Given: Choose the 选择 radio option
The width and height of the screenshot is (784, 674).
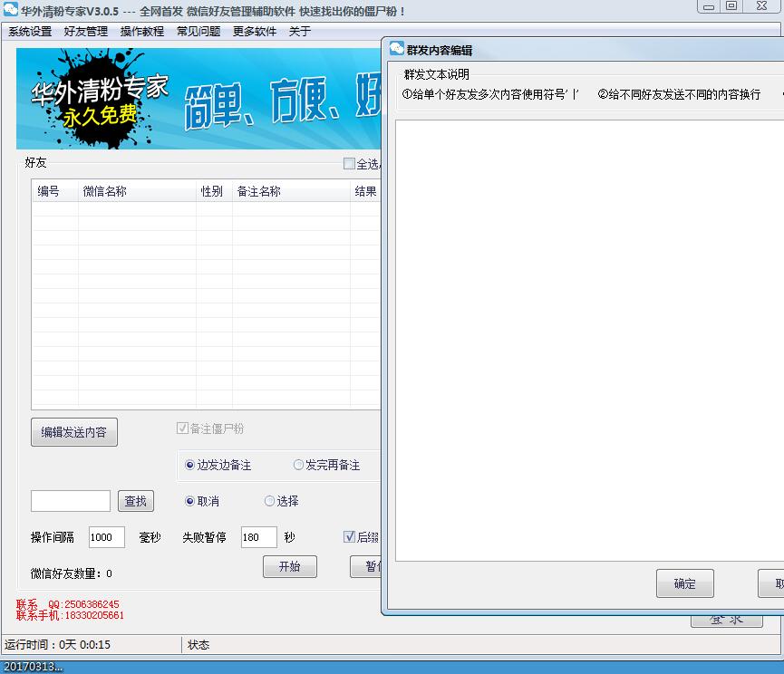Looking at the screenshot, I should [x=268, y=500].
